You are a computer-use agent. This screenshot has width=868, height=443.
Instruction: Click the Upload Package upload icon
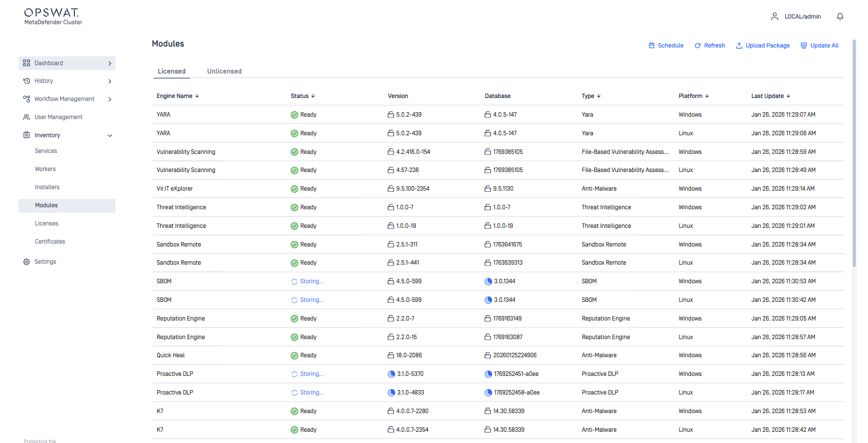739,46
